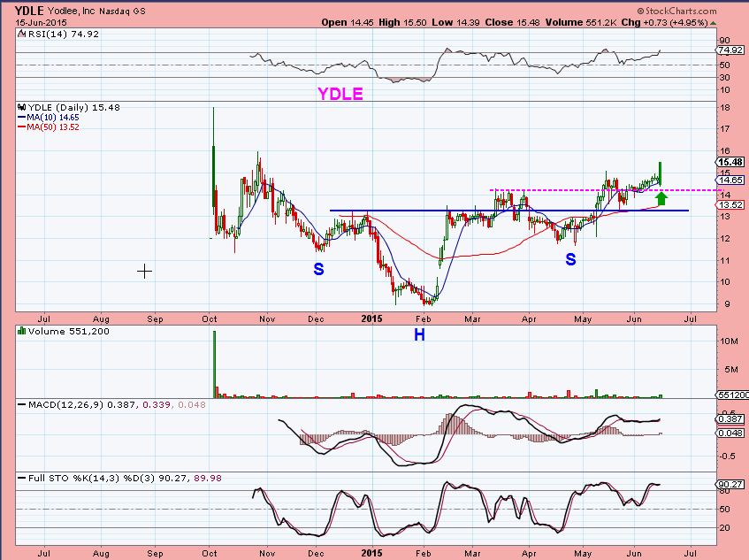Screen dimensions: 749x560
Task: Click the red MA(50) legend line
Action: (x=21, y=127)
